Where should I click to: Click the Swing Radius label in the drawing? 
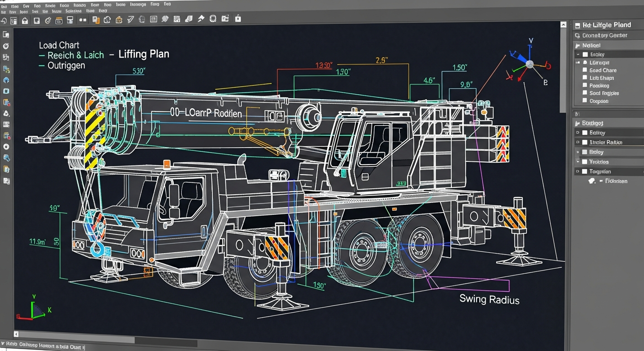[x=488, y=299]
